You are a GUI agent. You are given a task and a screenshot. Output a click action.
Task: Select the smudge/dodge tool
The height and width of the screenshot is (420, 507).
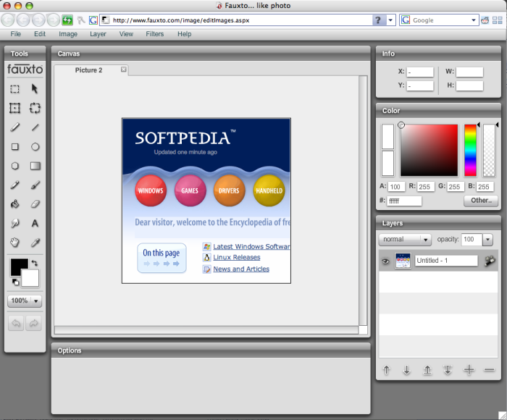coord(15,224)
